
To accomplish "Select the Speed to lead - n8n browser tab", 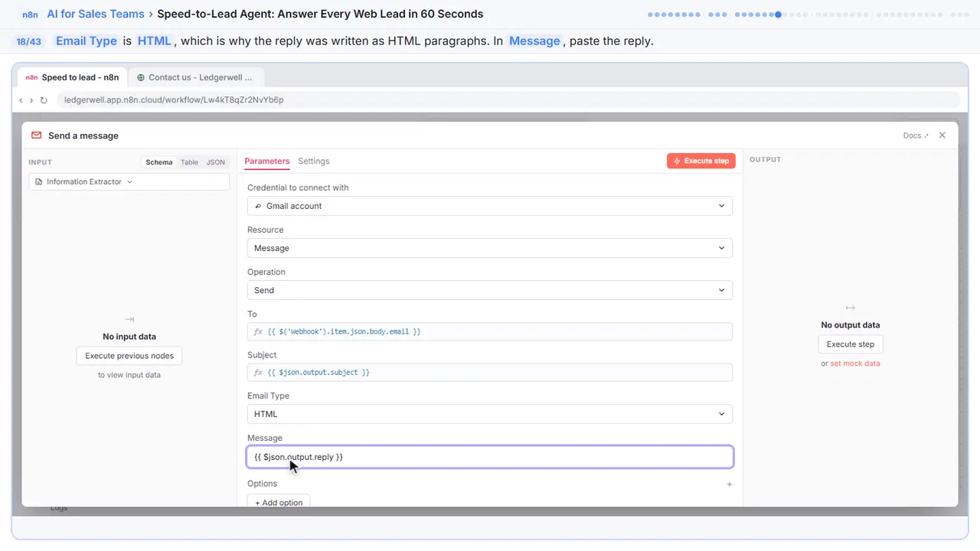I will click(x=73, y=77).
